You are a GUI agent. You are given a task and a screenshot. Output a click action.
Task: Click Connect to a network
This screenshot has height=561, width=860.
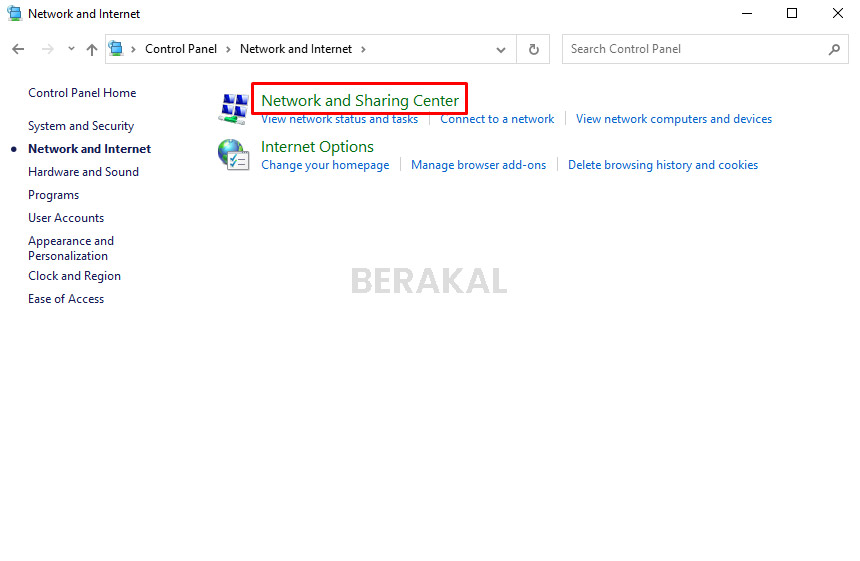pos(497,119)
